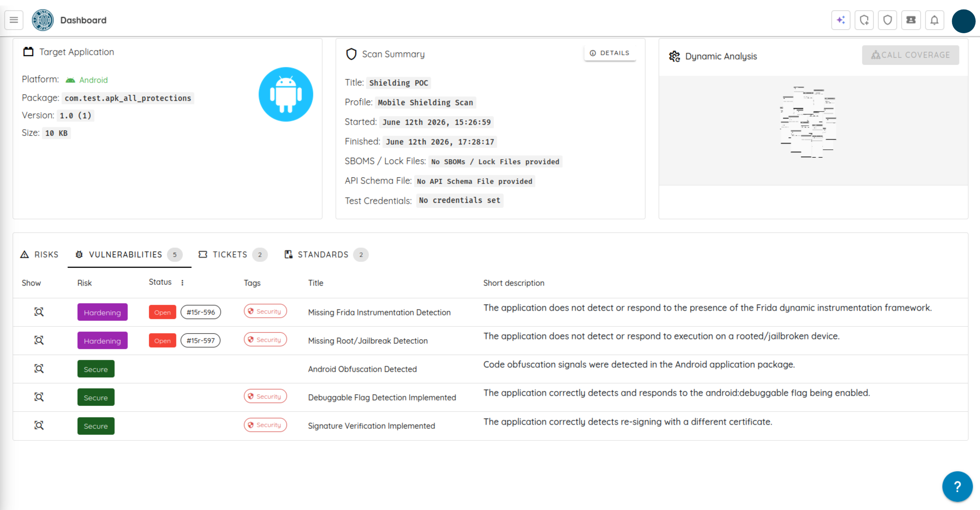
Task: Click Security tag on Debuggable Flag row
Action: point(265,396)
